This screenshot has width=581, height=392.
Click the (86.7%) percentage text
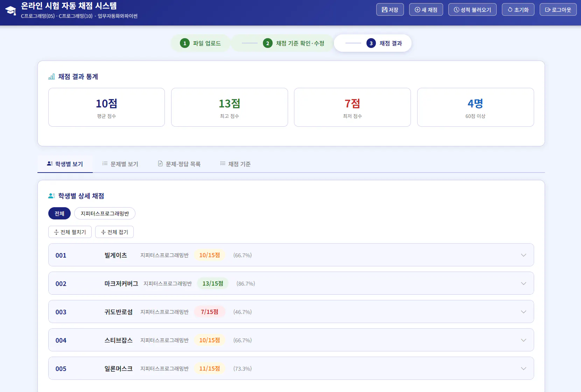point(246,283)
